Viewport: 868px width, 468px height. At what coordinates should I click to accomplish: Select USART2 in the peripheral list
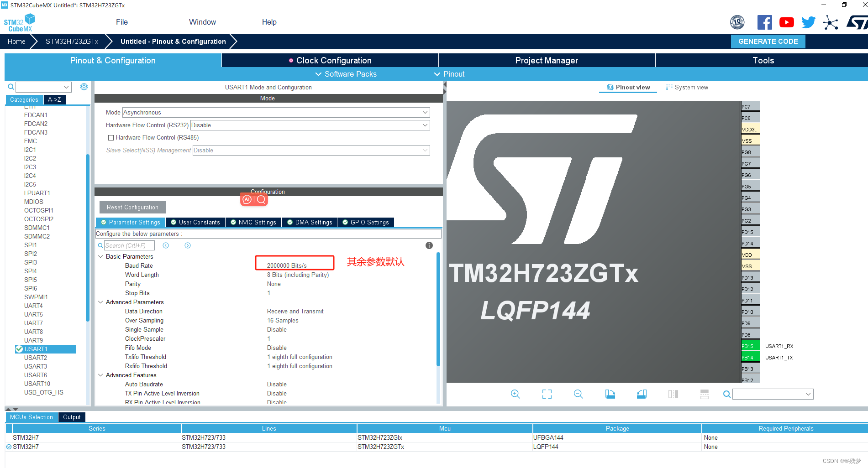pos(36,358)
